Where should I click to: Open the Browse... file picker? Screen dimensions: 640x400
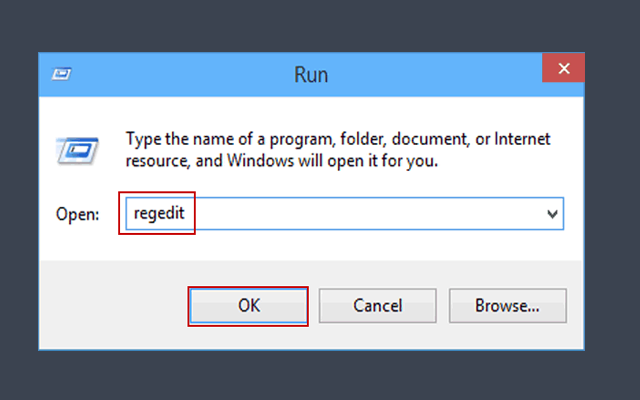point(507,305)
